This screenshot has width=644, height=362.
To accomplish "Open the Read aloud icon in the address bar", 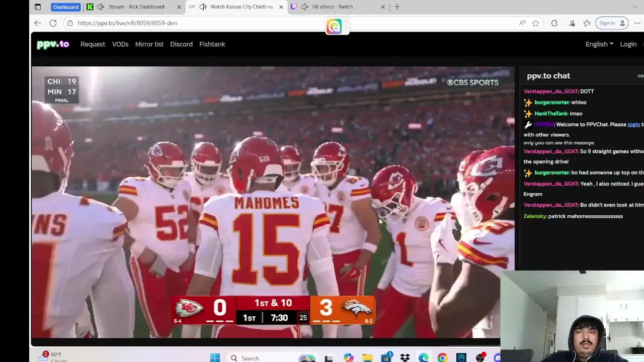I will [x=522, y=23].
